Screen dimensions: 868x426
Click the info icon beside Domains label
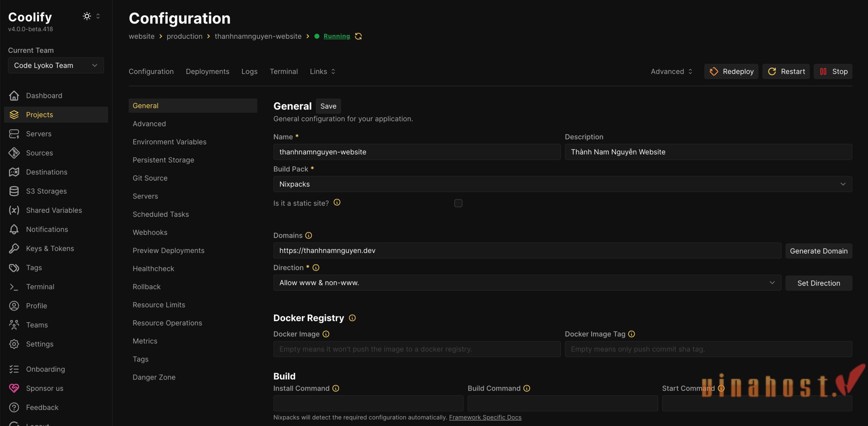[x=309, y=235]
